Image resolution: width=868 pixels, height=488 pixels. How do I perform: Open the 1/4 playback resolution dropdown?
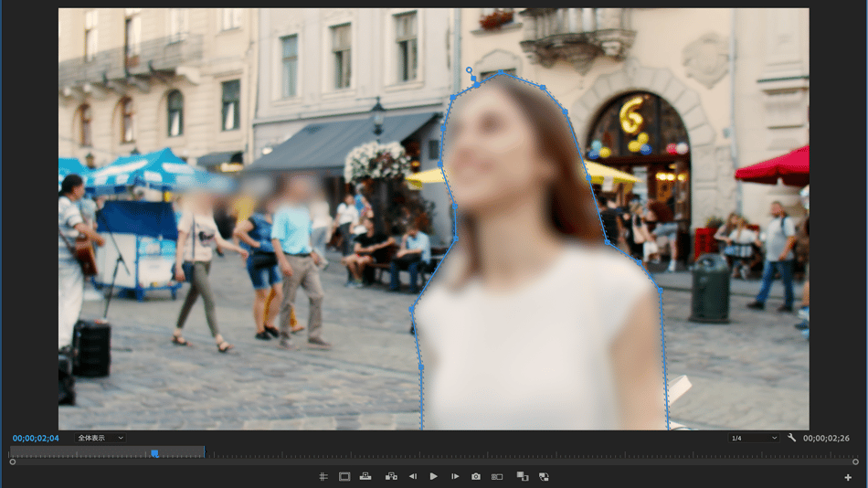(x=753, y=438)
